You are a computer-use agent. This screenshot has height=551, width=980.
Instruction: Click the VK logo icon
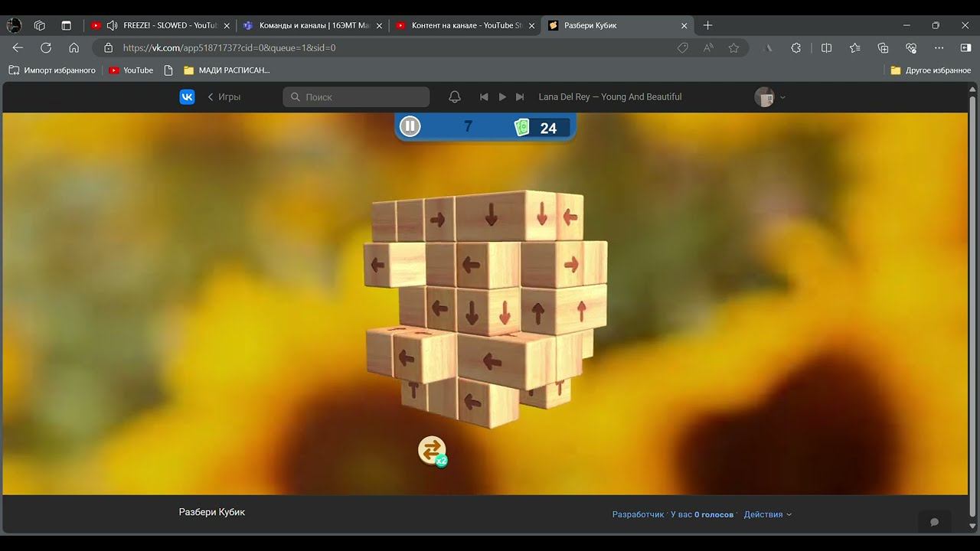pyautogui.click(x=187, y=97)
